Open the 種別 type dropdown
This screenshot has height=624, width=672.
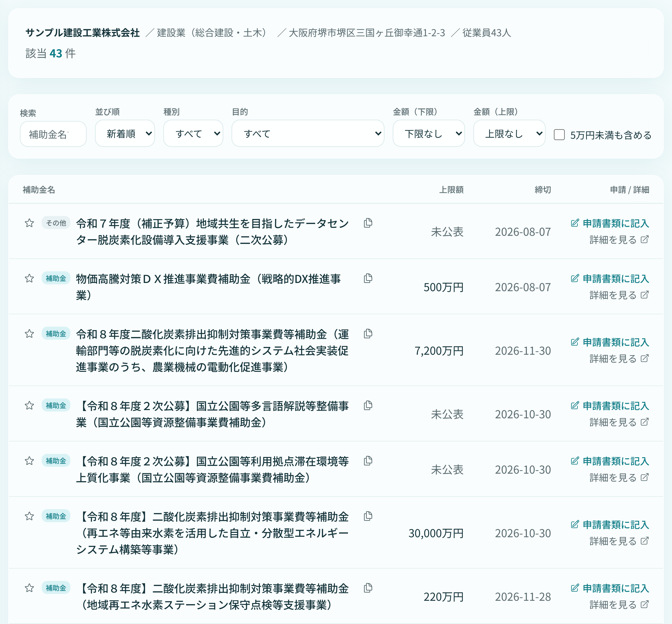[x=193, y=134]
